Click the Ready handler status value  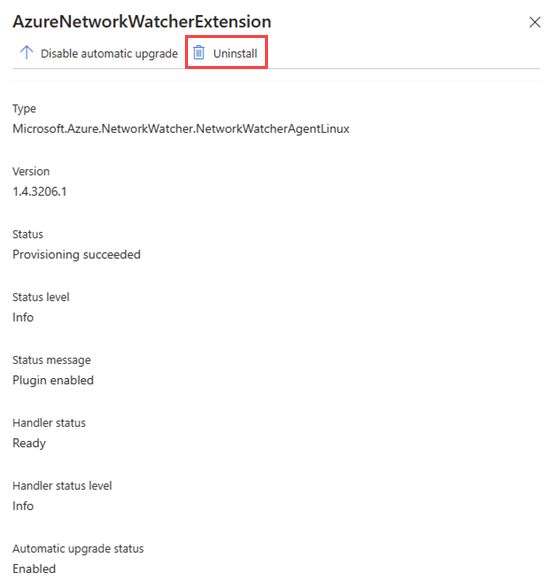pos(29,444)
